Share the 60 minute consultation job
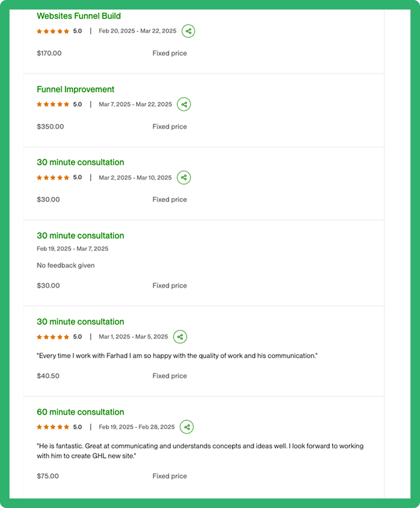Viewport: 420px width, 508px height. tap(187, 427)
